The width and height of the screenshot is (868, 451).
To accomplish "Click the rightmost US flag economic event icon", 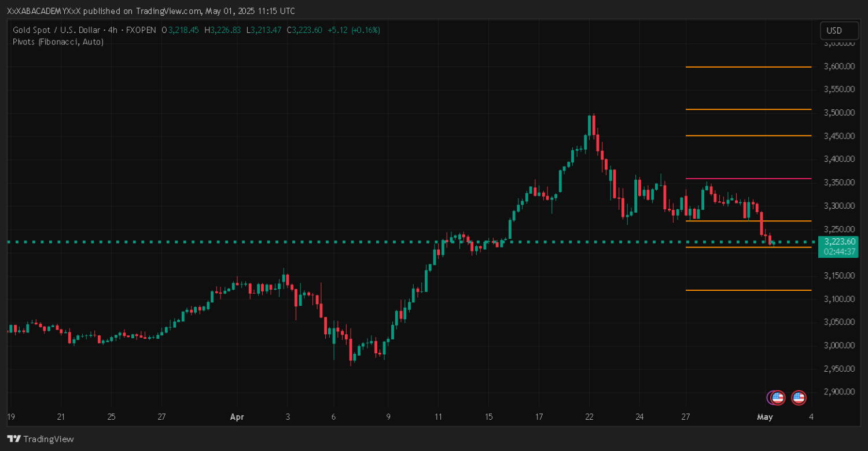I will click(x=799, y=397).
